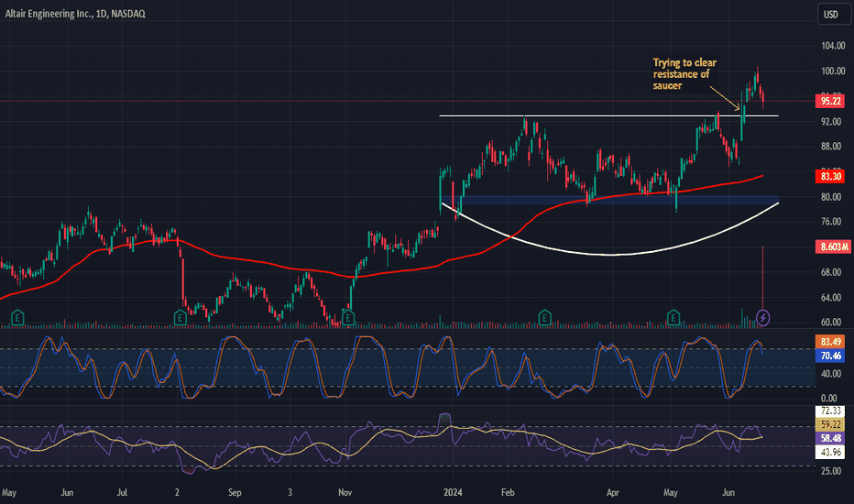854x504 pixels.
Task: Click the Feb label on time axis
Action: 508,493
